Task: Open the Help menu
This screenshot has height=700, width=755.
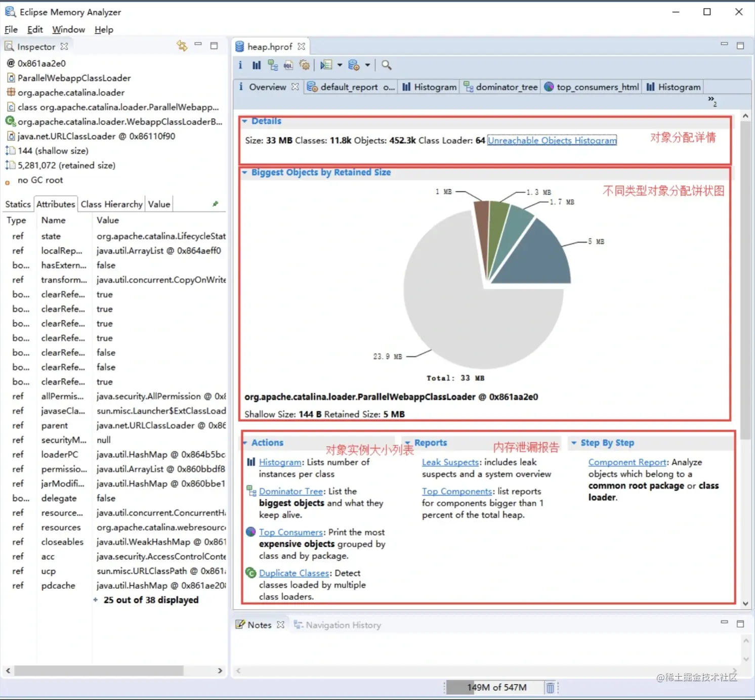Action: point(104,29)
